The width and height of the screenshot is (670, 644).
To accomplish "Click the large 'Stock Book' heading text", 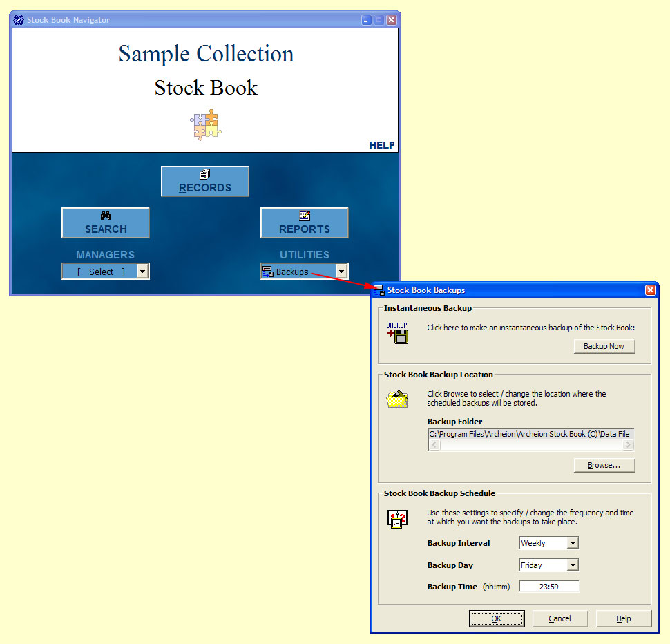I will (206, 88).
